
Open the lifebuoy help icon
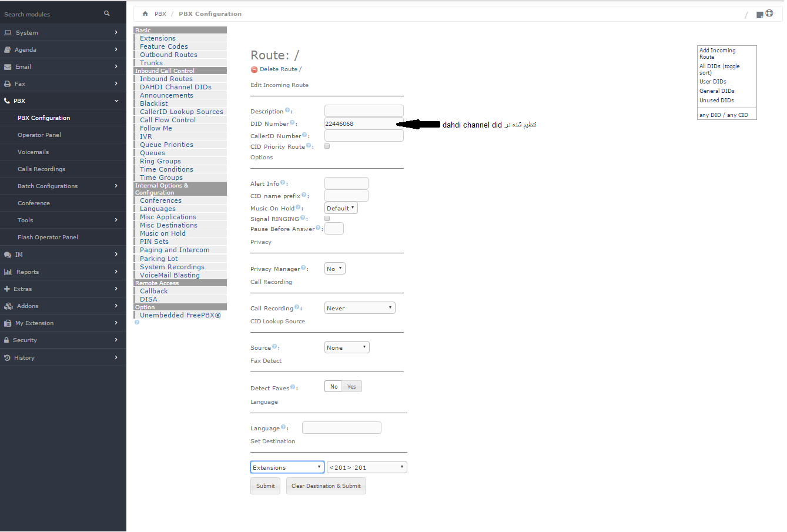pos(769,14)
